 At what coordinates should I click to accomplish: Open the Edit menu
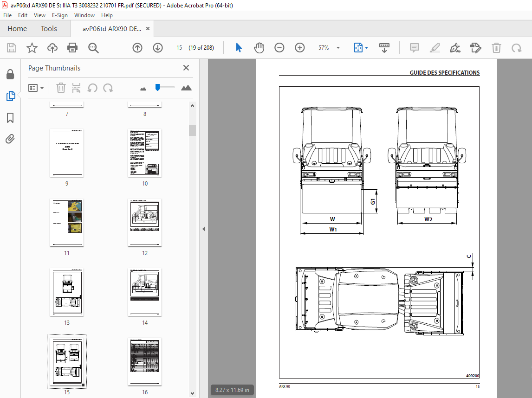point(23,15)
